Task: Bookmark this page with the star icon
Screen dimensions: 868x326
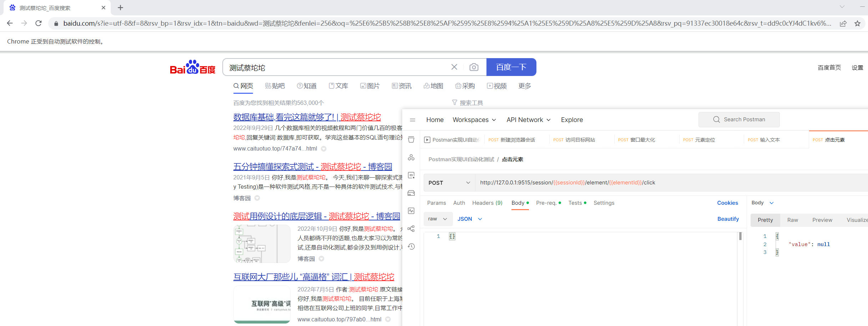Action: pos(857,24)
